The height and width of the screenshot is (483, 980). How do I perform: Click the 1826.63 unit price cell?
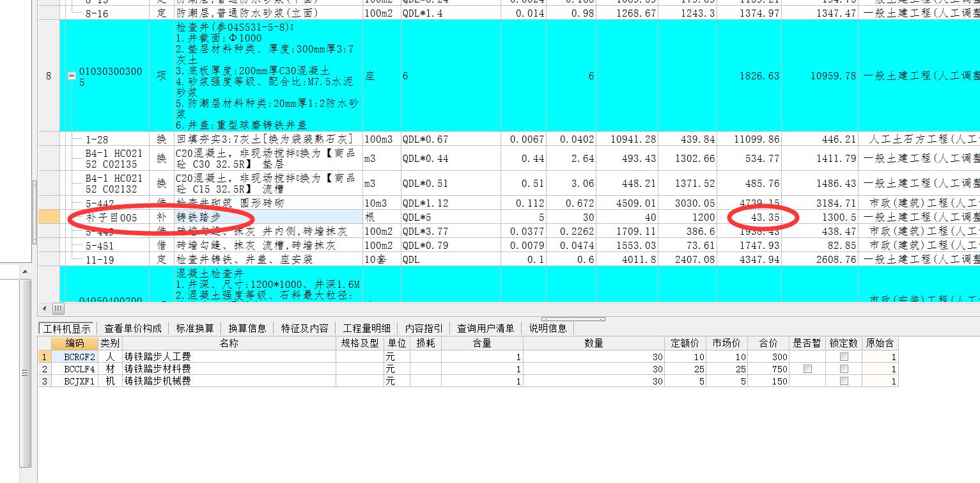click(x=749, y=75)
